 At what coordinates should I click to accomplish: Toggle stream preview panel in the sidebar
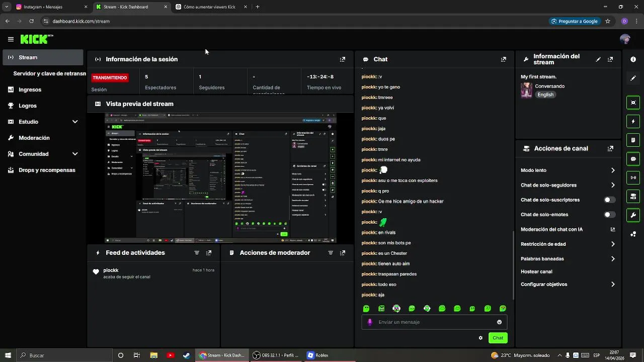pos(633,103)
